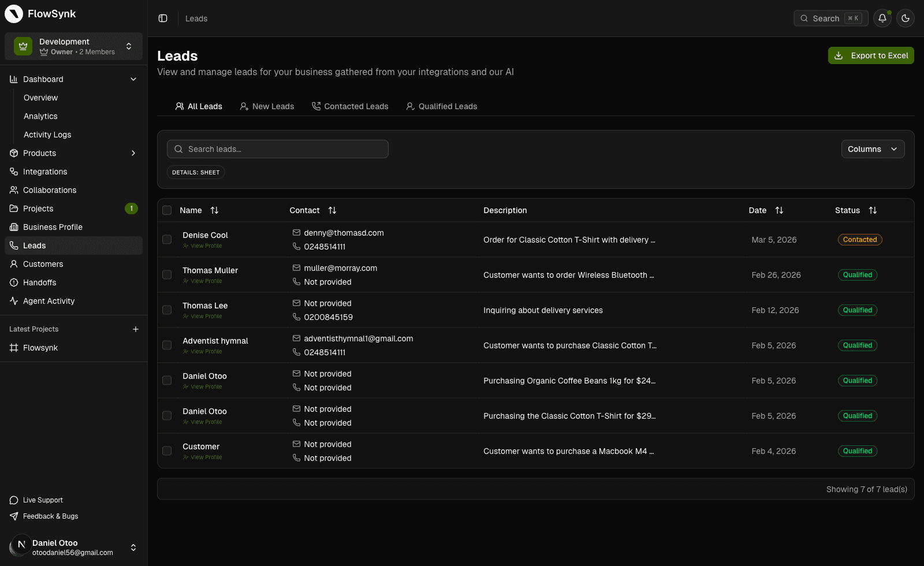Image resolution: width=924 pixels, height=566 pixels.
Task: Open View Profile link under Thomas Muller
Action: tap(206, 281)
